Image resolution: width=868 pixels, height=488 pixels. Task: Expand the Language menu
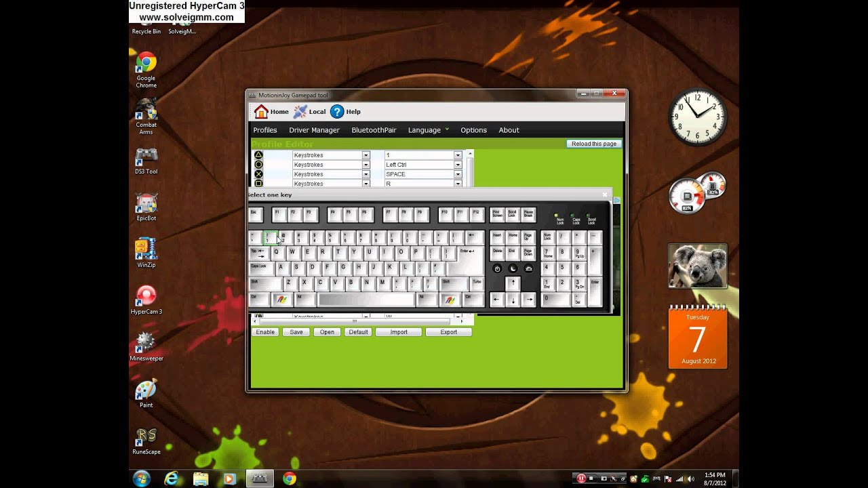point(429,130)
